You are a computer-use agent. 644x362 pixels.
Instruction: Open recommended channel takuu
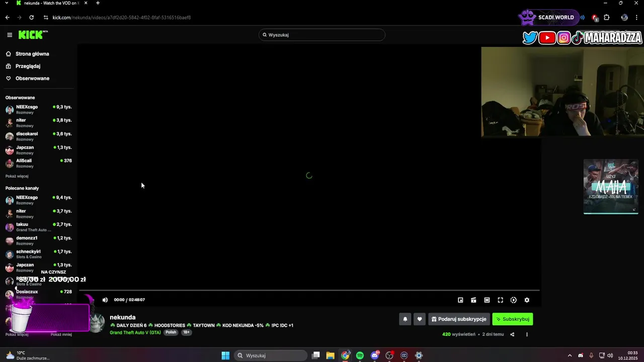point(39,227)
